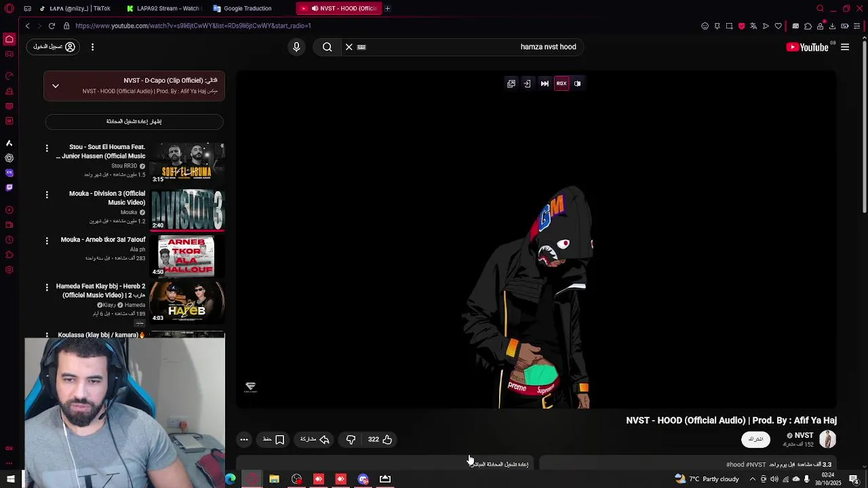Open options menu for Arneb tkor video

(x=47, y=241)
